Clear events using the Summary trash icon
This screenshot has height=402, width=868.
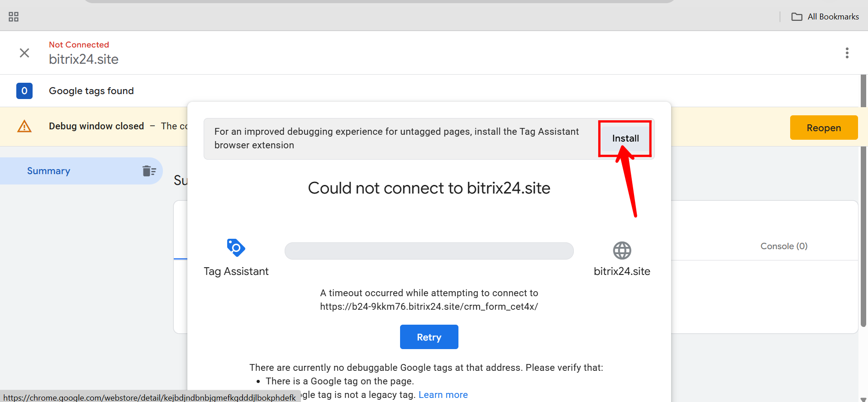tap(149, 171)
